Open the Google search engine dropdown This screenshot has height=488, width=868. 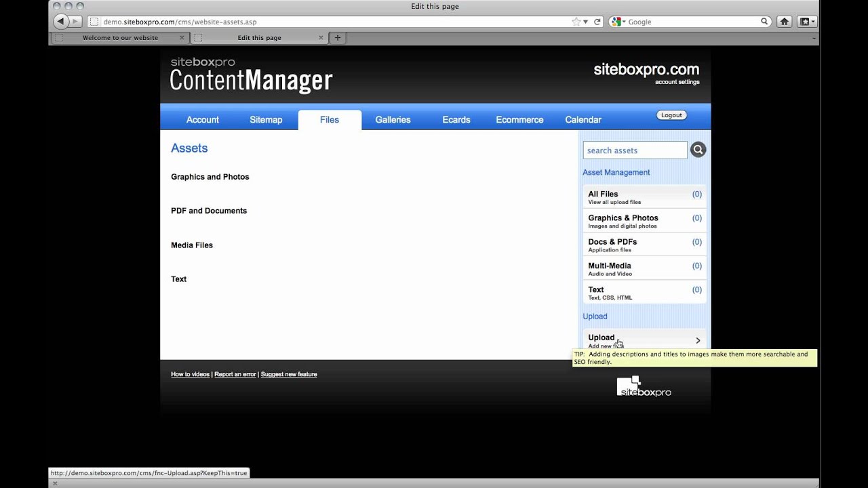618,22
